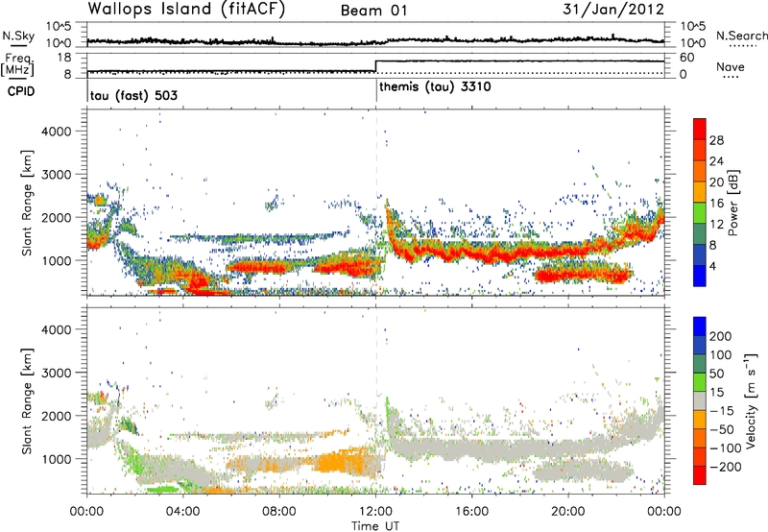Click the "12" tick on the power color bar
768x532 pixels.
[716, 225]
